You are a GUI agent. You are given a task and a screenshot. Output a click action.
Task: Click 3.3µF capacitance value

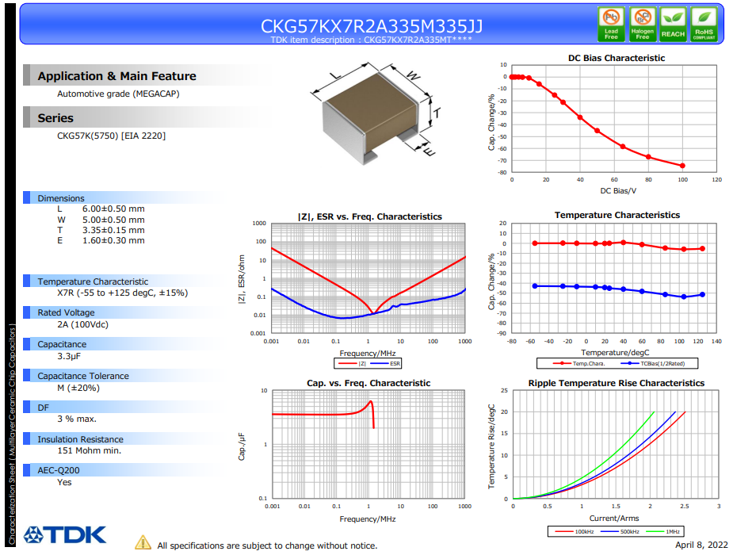pyautogui.click(x=69, y=356)
